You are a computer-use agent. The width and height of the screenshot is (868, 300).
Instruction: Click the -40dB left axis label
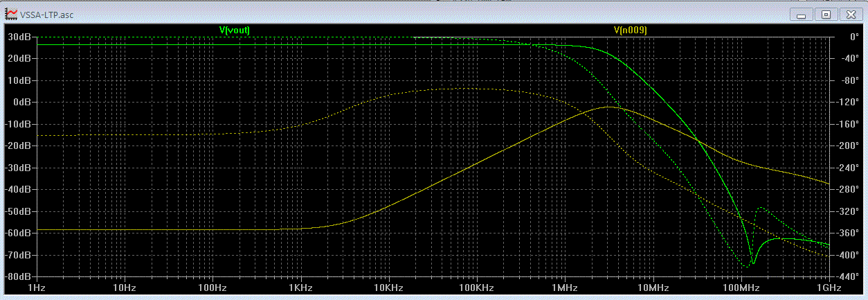[x=17, y=190]
